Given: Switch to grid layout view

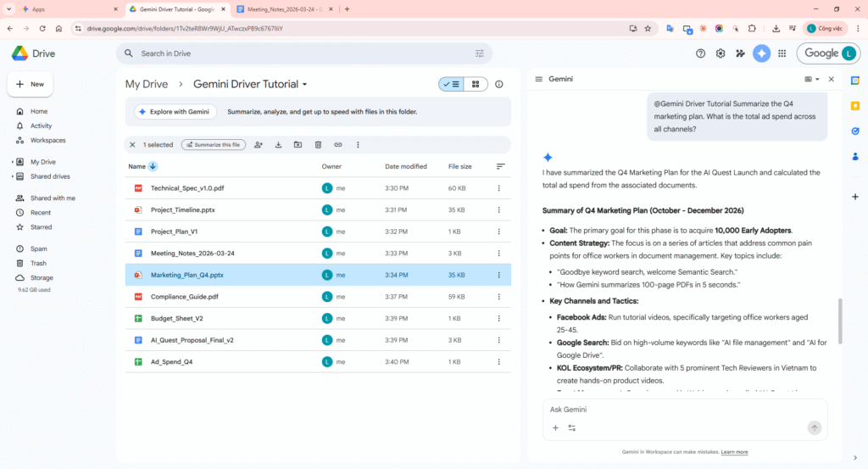Looking at the screenshot, I should (476, 84).
